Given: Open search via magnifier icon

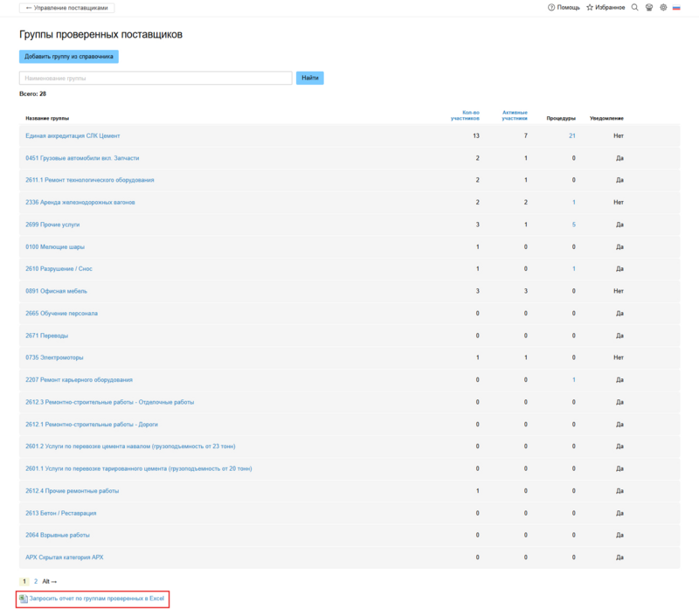Looking at the screenshot, I should tap(635, 7).
